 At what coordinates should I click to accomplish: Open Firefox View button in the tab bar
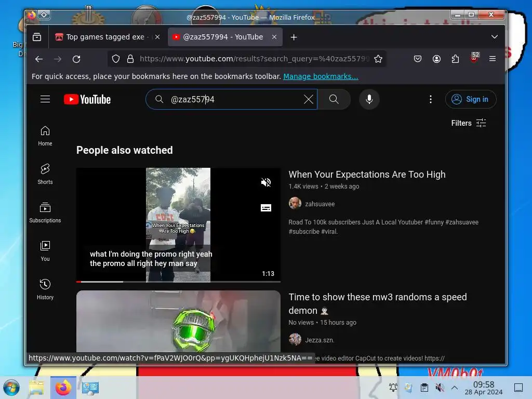(37, 37)
